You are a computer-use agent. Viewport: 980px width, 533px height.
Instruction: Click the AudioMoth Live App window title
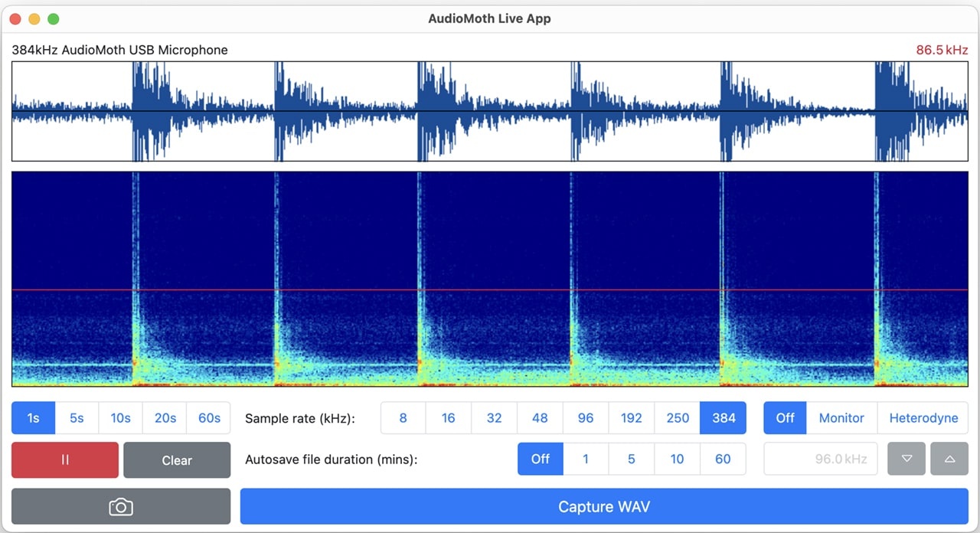point(489,18)
